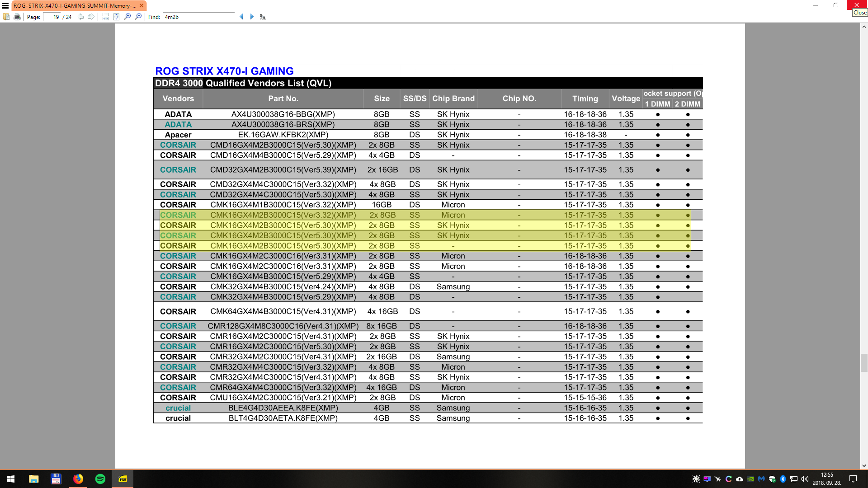Print the document via printer icon

pyautogui.click(x=17, y=17)
